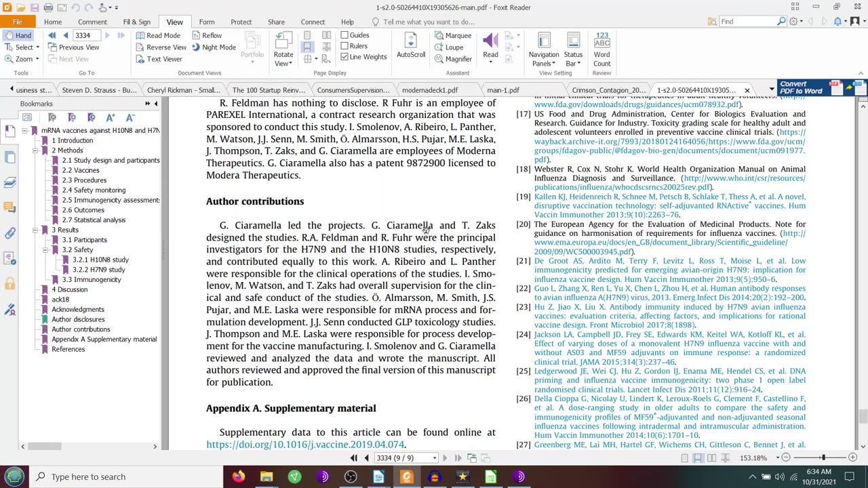
Task: Open the Comment ribbon tab
Action: click(92, 22)
